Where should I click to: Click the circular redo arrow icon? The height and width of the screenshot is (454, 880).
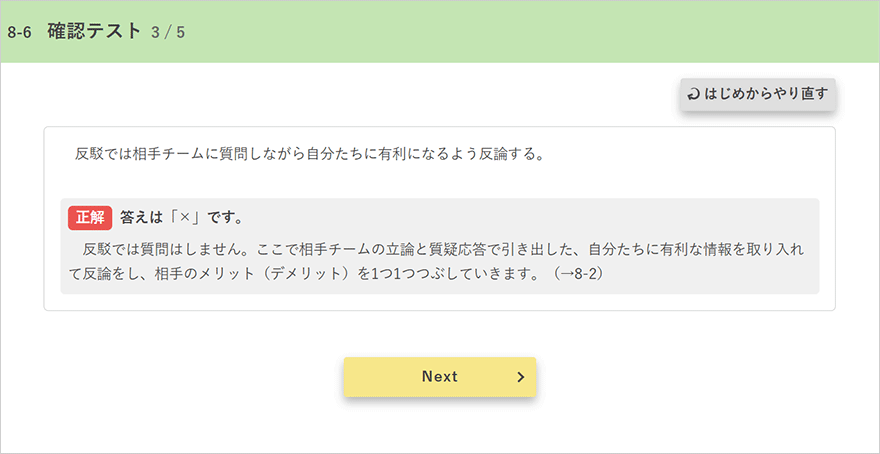tap(694, 94)
